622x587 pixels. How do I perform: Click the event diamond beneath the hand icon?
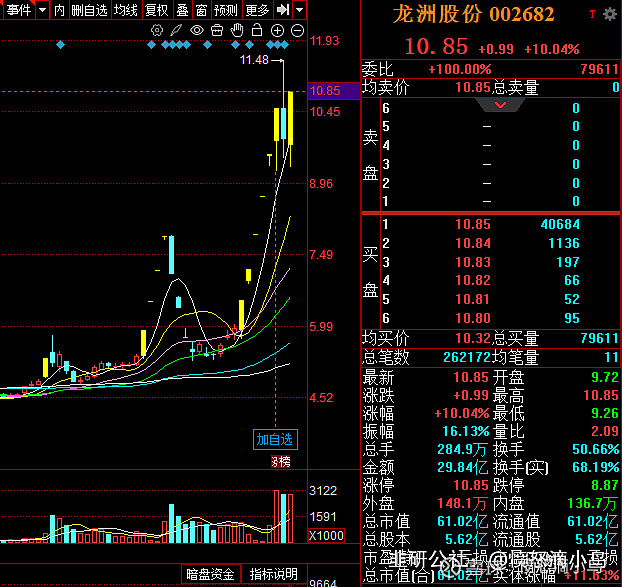pos(236,45)
